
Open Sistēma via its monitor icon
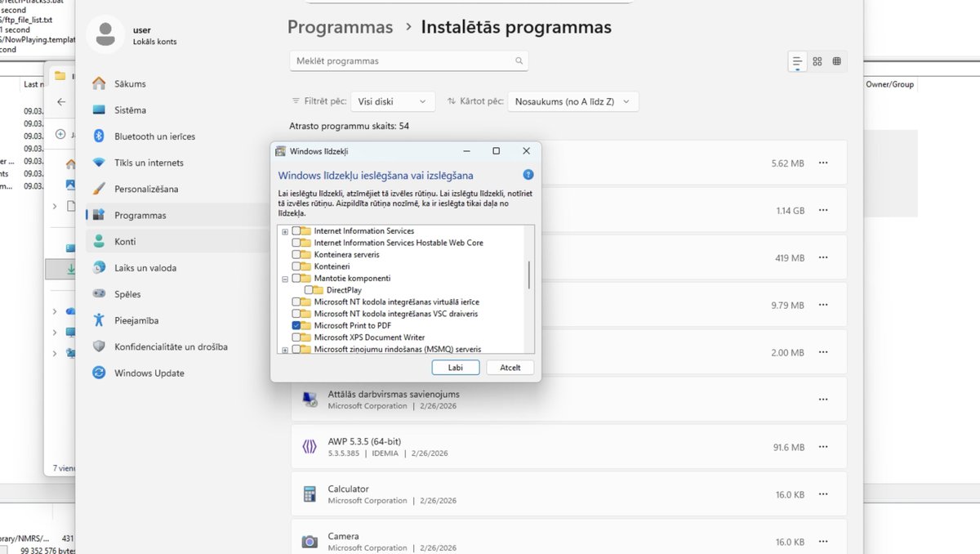tap(99, 109)
